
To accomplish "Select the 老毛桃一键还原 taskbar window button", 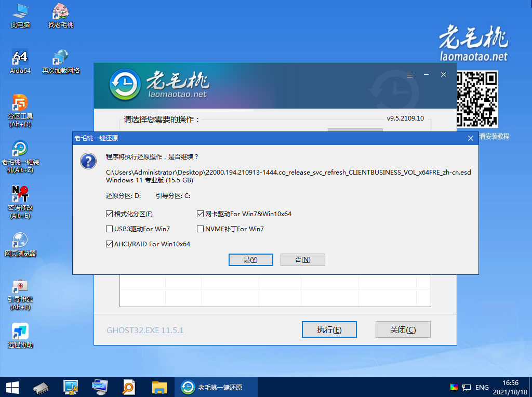I will point(216,388).
